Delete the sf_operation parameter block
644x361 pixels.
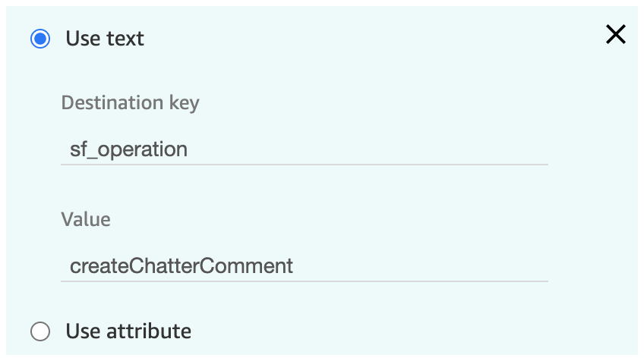(616, 34)
